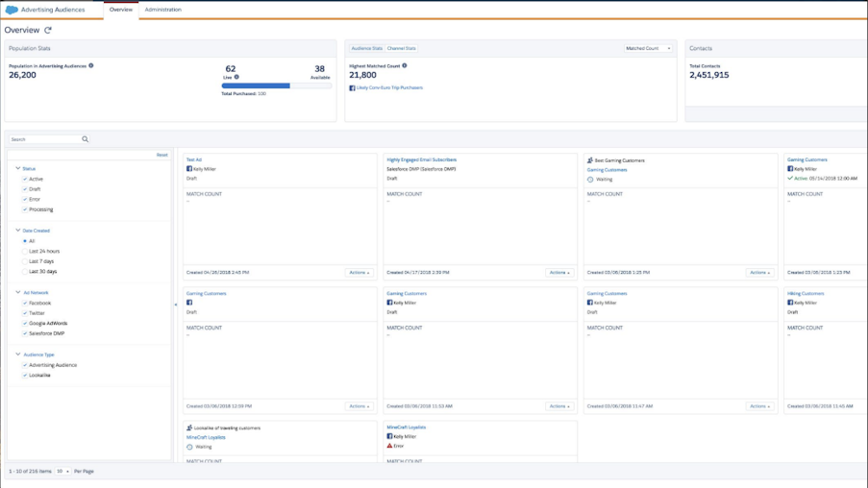The height and width of the screenshot is (488, 868).
Task: Collapse the Audience Type filter section
Action: click(17, 354)
